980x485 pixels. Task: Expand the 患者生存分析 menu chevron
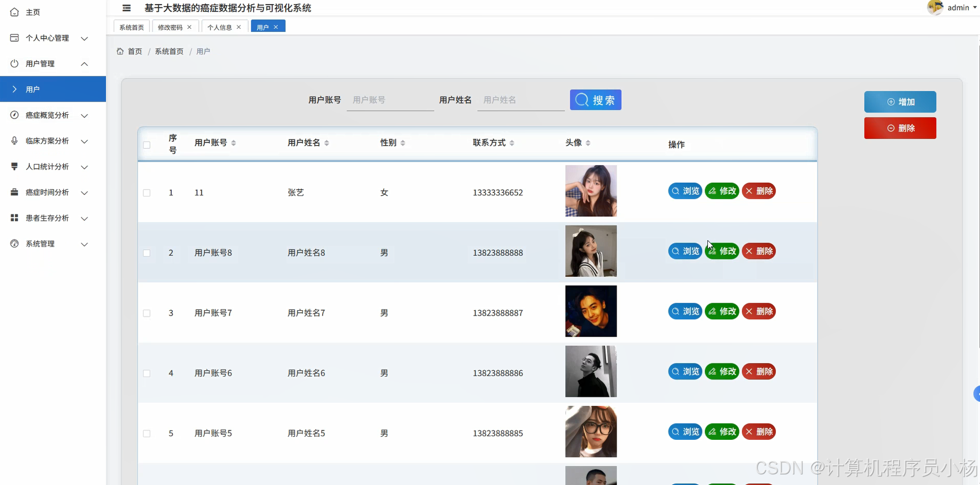[x=85, y=218]
